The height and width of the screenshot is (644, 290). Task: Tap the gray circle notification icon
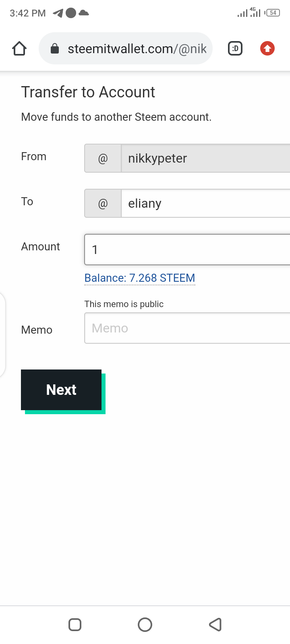pyautogui.click(x=71, y=13)
